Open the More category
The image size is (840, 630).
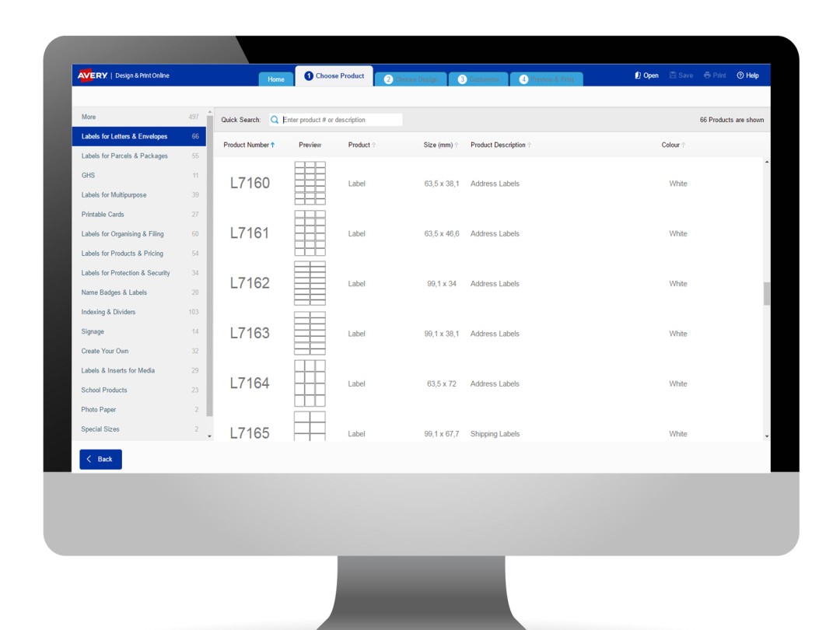(139, 117)
